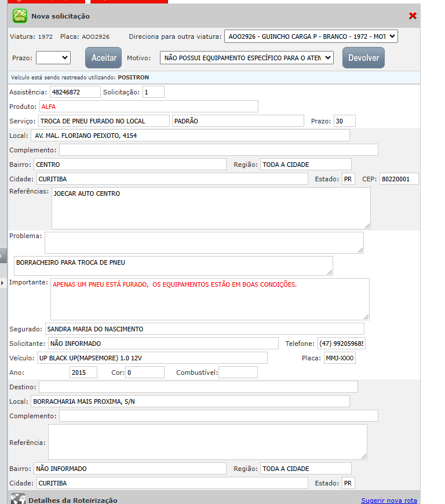
Task: Click the Ano field showing 2015
Action: pyautogui.click(x=83, y=372)
